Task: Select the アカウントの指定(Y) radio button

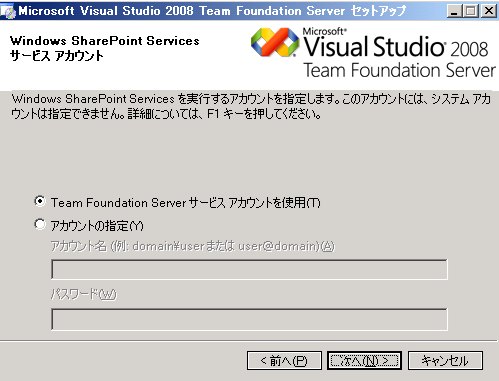Action: [x=40, y=224]
